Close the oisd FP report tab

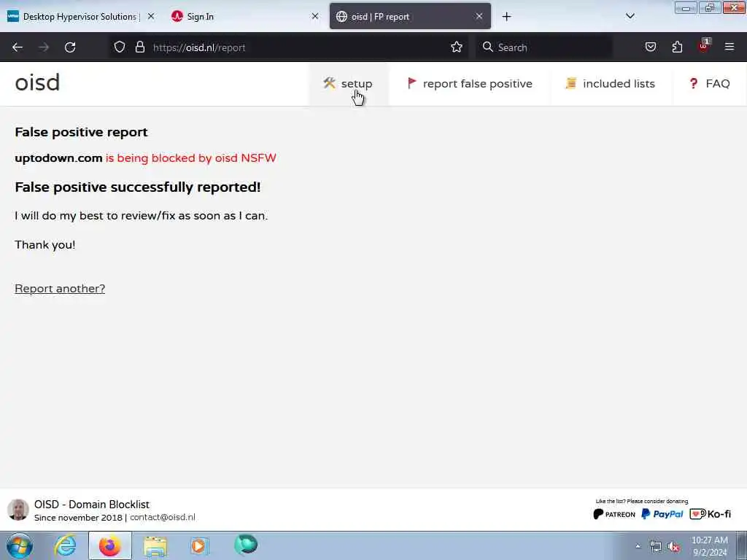pos(479,16)
